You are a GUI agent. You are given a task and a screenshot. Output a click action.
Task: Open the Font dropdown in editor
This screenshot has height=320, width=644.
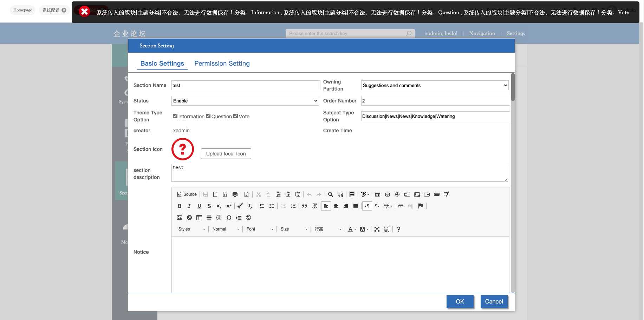pos(260,229)
